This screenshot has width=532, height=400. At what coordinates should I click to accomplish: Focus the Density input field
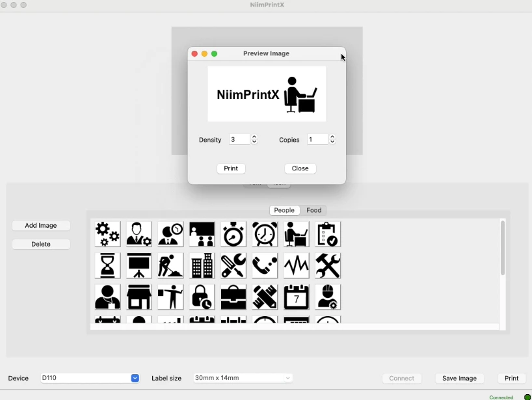click(239, 139)
